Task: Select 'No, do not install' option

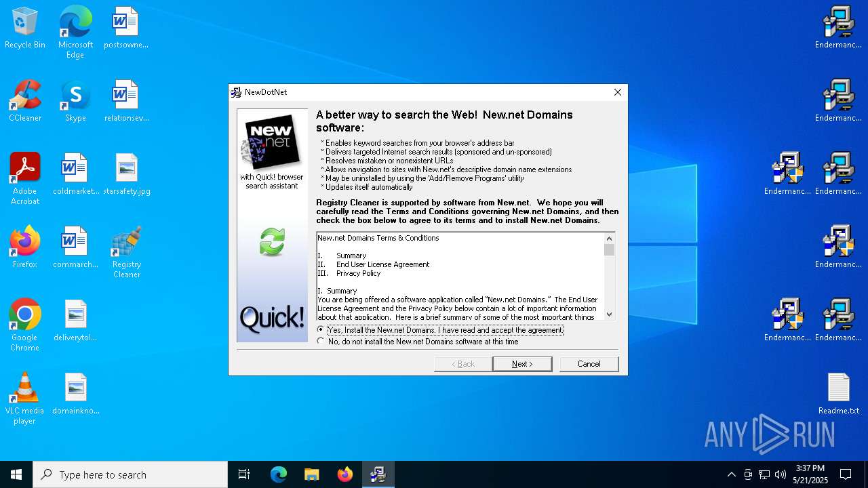Action: [x=418, y=342]
